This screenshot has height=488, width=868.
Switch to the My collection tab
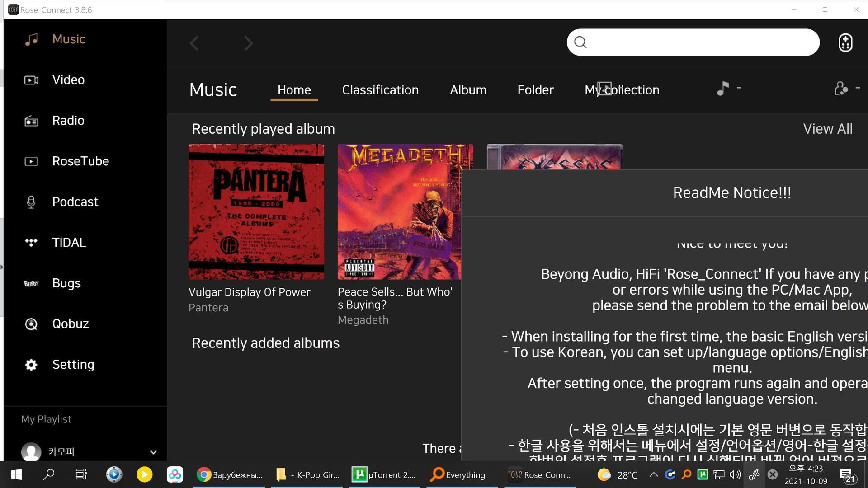622,90
